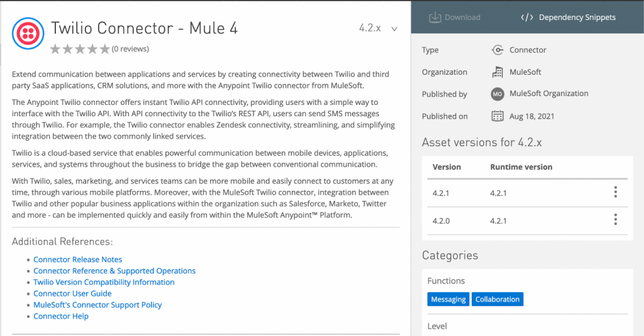Click the Asset versions for 4.2.x heading
This screenshot has height=336, width=644.
click(x=482, y=143)
